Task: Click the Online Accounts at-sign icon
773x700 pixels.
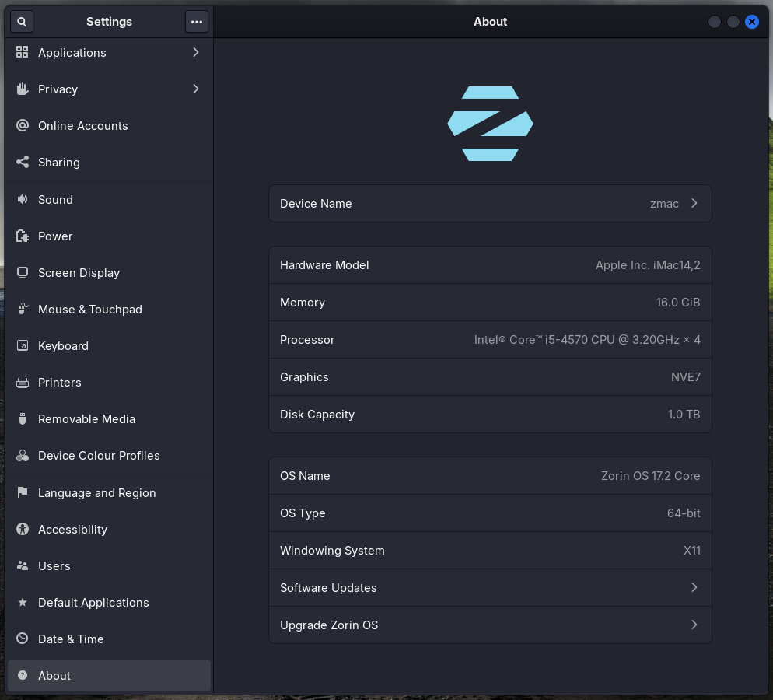Action: [x=23, y=125]
